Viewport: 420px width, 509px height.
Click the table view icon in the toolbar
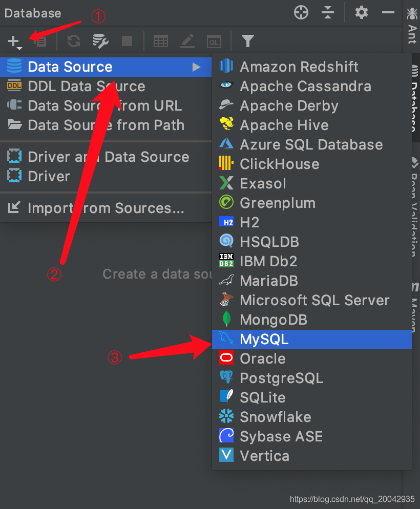[x=161, y=41]
